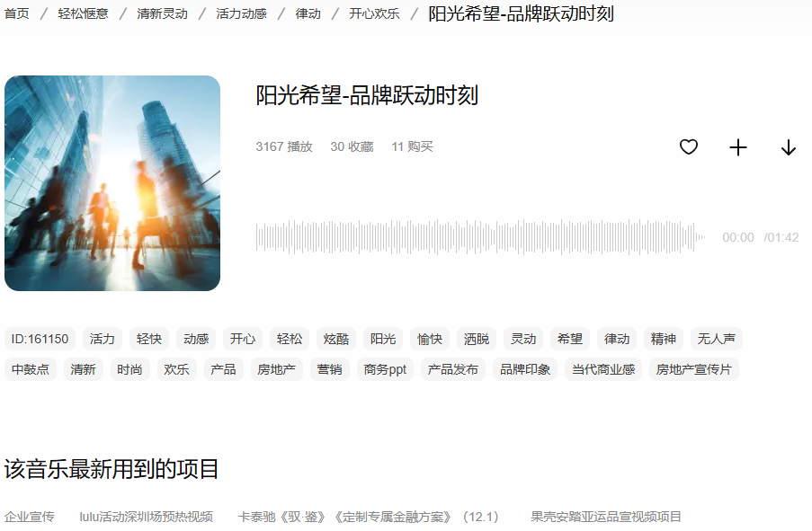Click the 30 收藏 count
Viewport: 812px width, 531px height.
coord(352,147)
